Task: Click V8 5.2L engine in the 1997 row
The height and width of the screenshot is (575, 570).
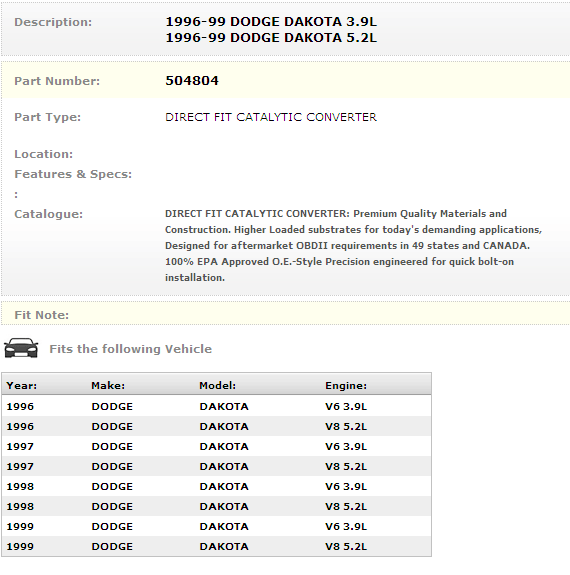Action: (x=346, y=466)
